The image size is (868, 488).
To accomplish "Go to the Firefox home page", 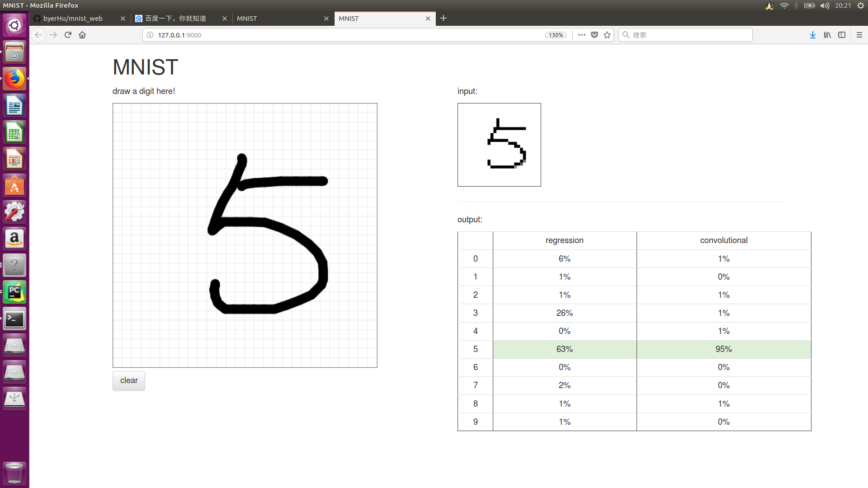I will [82, 35].
